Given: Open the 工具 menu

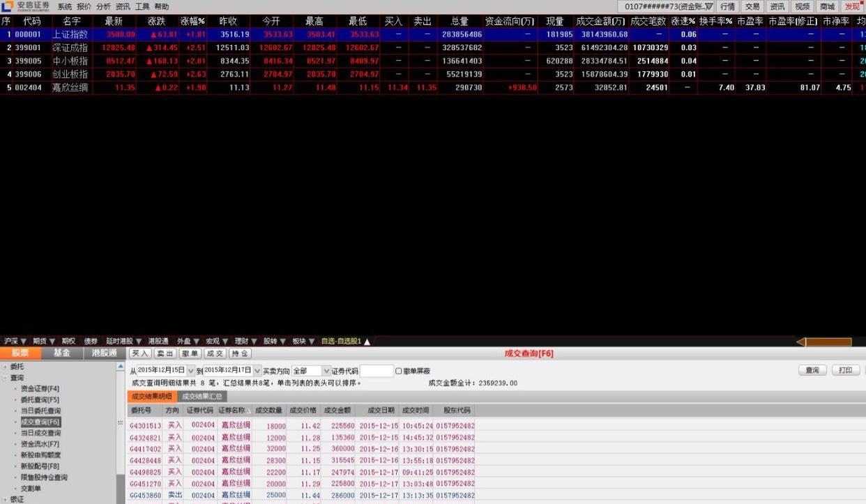Looking at the screenshot, I should (x=142, y=6).
